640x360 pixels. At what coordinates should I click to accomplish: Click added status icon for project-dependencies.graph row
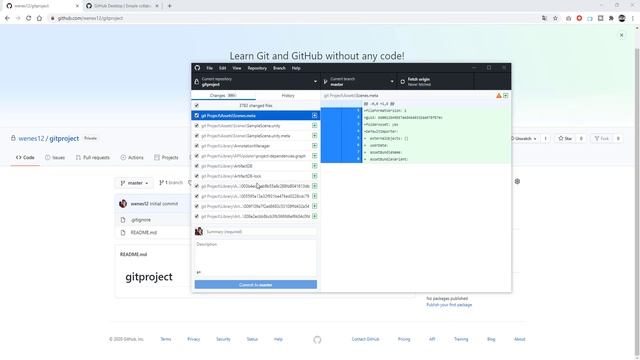[314, 156]
